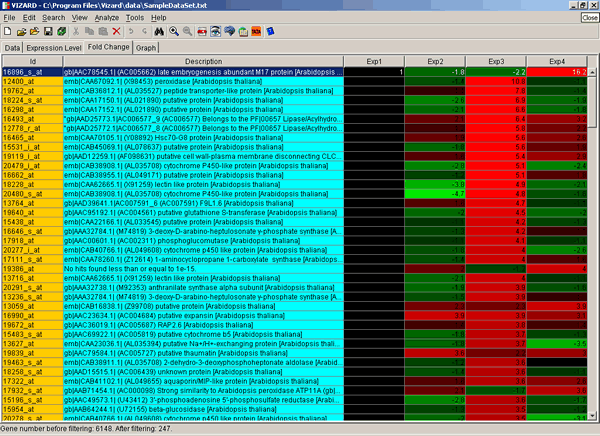Click the gene number filtering status text
Screen dimensions: 600x436
coord(86,429)
